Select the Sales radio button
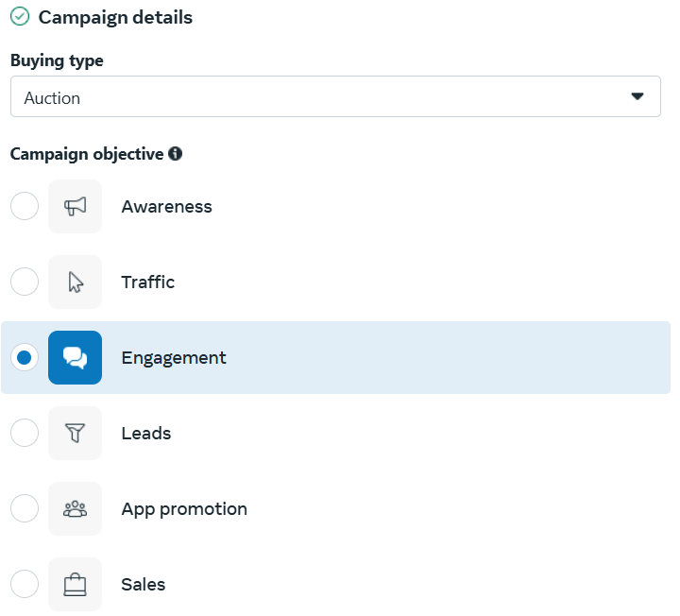The height and width of the screenshot is (616, 680). pos(25,584)
